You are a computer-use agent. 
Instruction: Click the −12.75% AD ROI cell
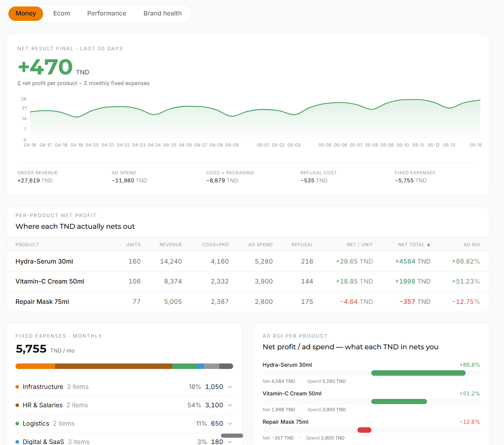466,302
